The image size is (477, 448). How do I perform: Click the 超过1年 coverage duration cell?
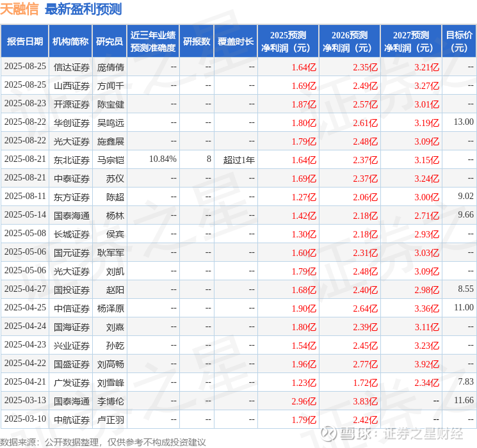click(239, 160)
